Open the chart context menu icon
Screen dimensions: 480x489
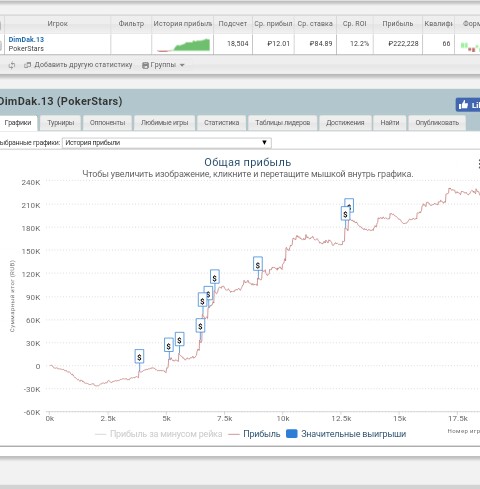point(478,164)
